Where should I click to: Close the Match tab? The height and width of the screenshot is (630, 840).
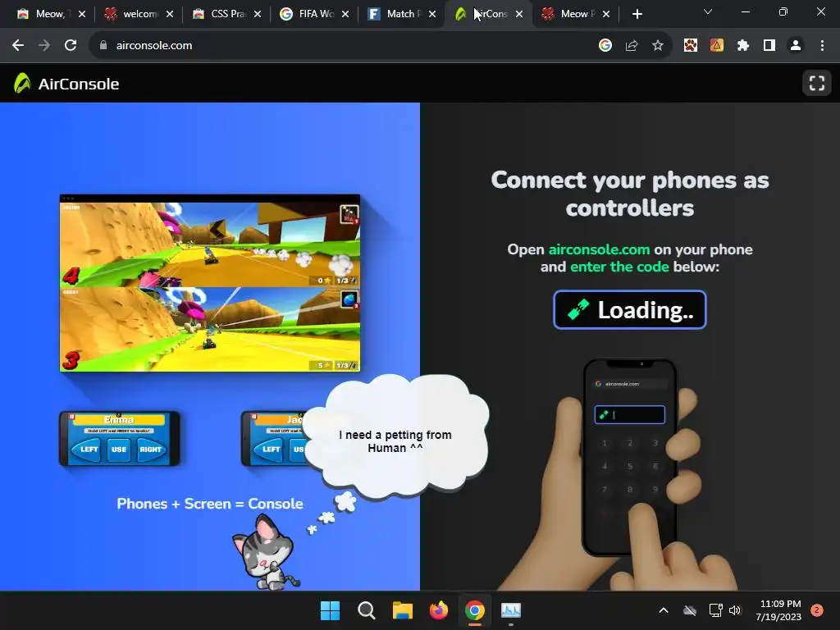432,15
